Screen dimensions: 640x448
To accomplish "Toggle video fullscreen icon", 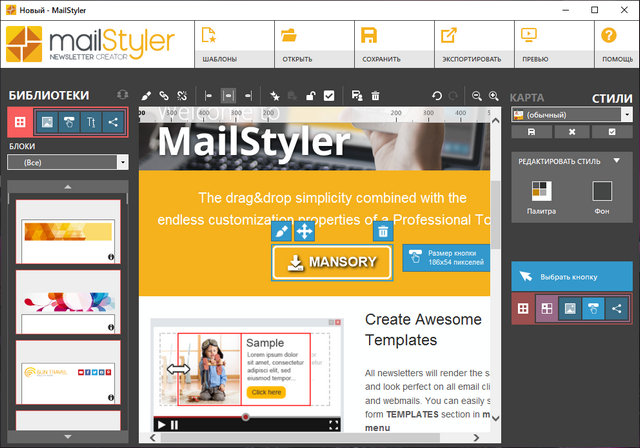I will click(x=333, y=425).
